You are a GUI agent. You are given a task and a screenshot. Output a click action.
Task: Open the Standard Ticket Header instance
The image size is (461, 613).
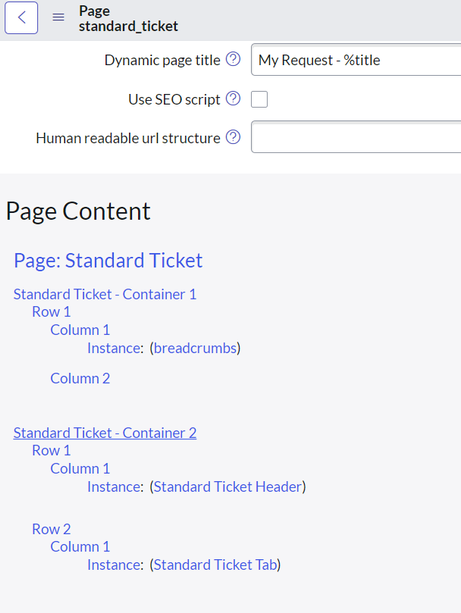[x=228, y=487]
